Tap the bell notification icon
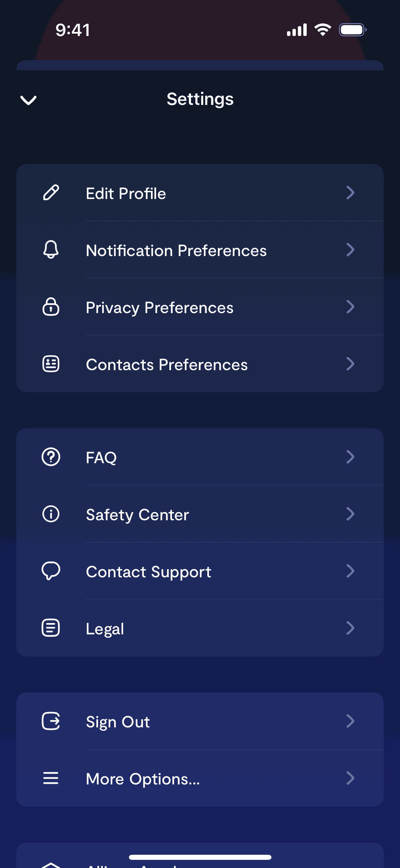This screenshot has width=400, height=868. 51,250
